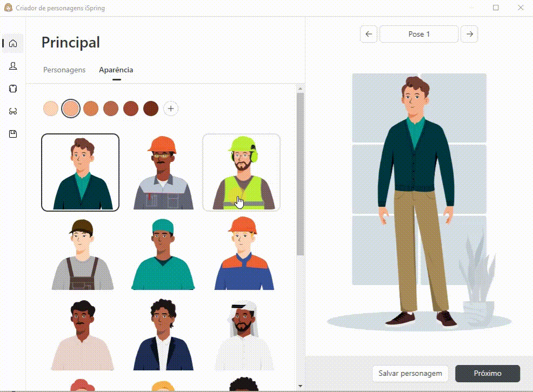
Task: Select the worker with orange hard hat and glasses
Action: click(x=163, y=172)
